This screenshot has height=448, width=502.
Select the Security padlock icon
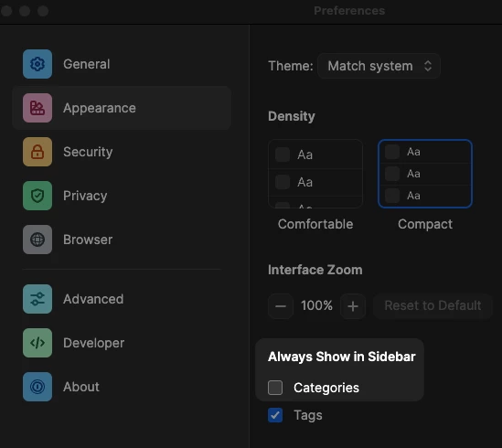click(37, 152)
